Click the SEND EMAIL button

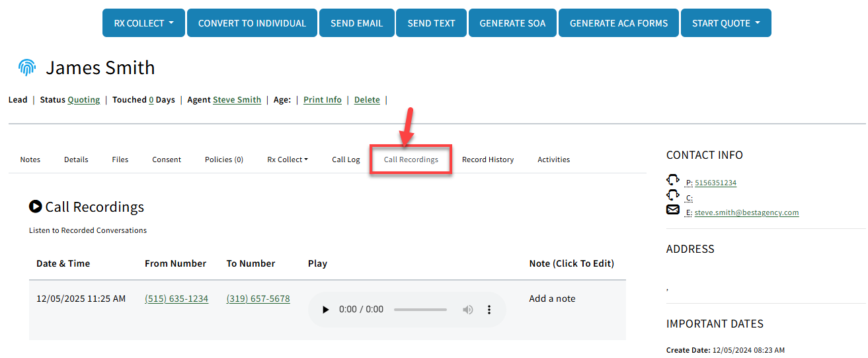click(357, 23)
